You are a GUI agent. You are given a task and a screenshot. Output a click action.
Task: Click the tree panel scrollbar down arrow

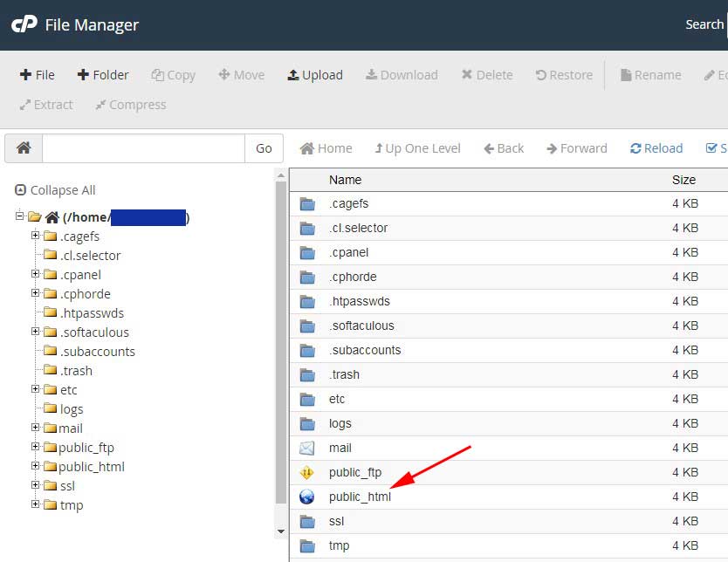280,531
